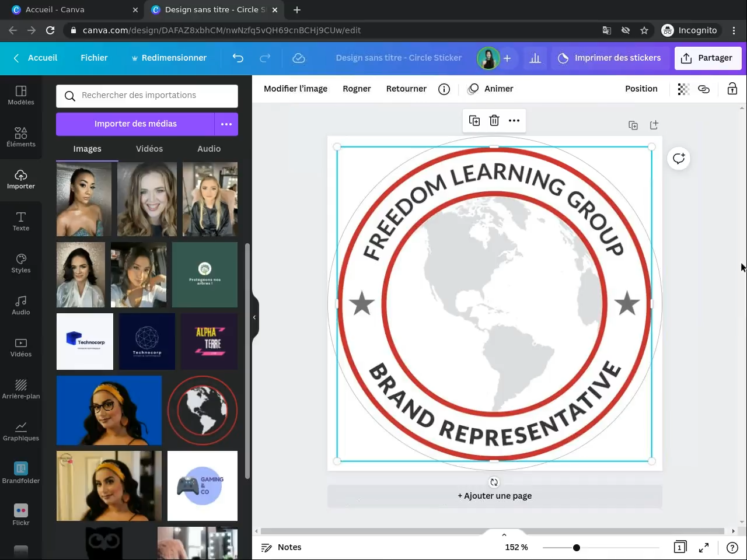Switch to the Images tab
The width and height of the screenshot is (747, 560).
coord(87,149)
